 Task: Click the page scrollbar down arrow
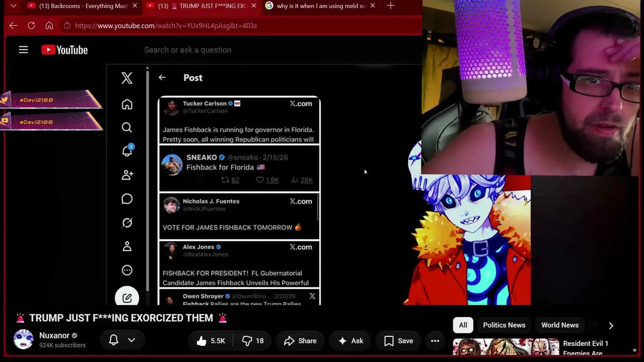(x=634, y=350)
